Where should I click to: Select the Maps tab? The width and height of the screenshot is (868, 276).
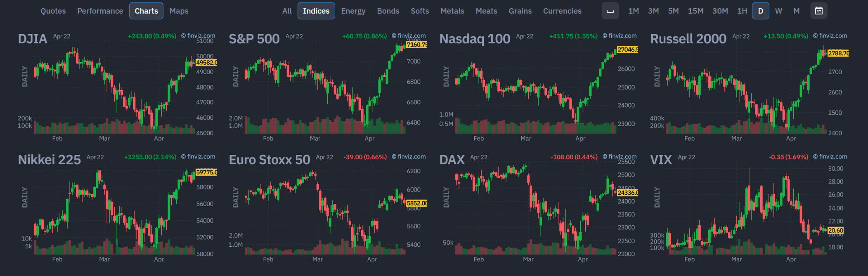click(179, 11)
